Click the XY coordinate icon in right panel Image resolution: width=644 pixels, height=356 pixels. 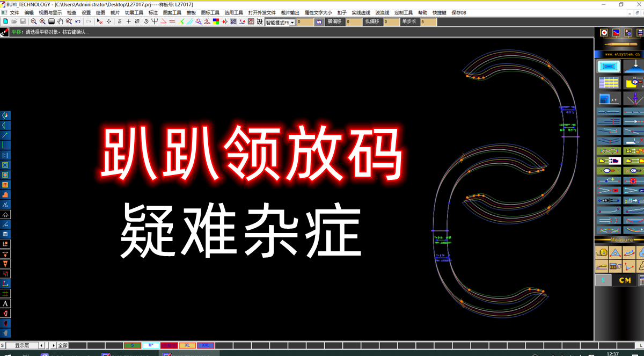click(x=609, y=99)
